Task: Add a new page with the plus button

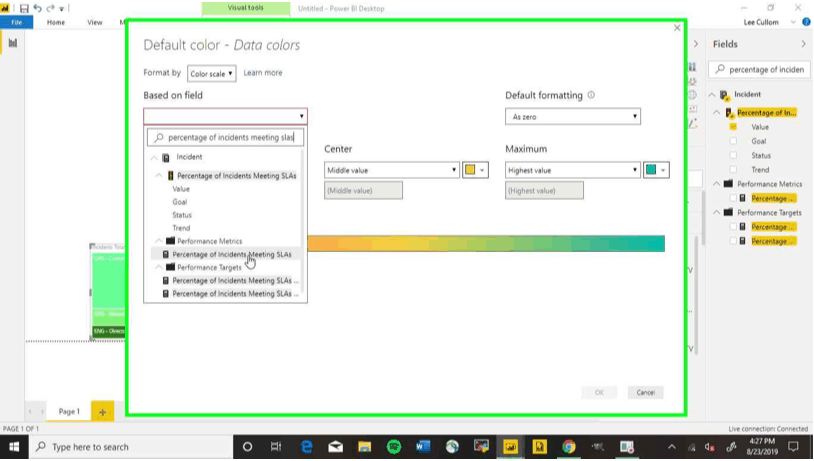Action: [102, 412]
